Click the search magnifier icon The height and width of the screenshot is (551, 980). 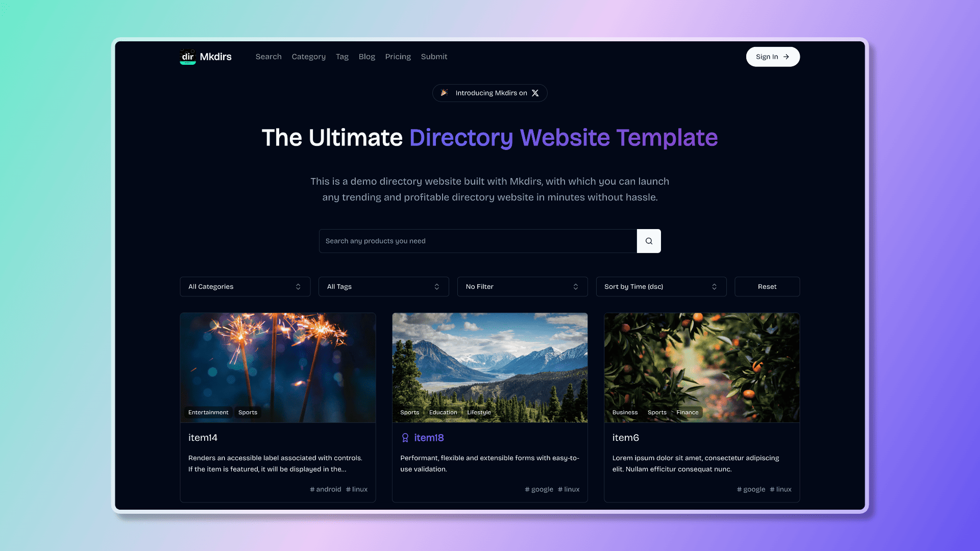(648, 240)
